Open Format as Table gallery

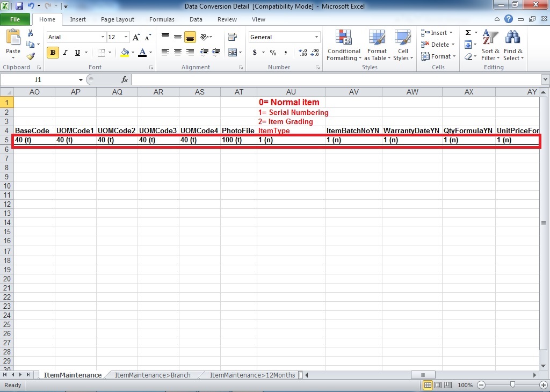coord(377,46)
